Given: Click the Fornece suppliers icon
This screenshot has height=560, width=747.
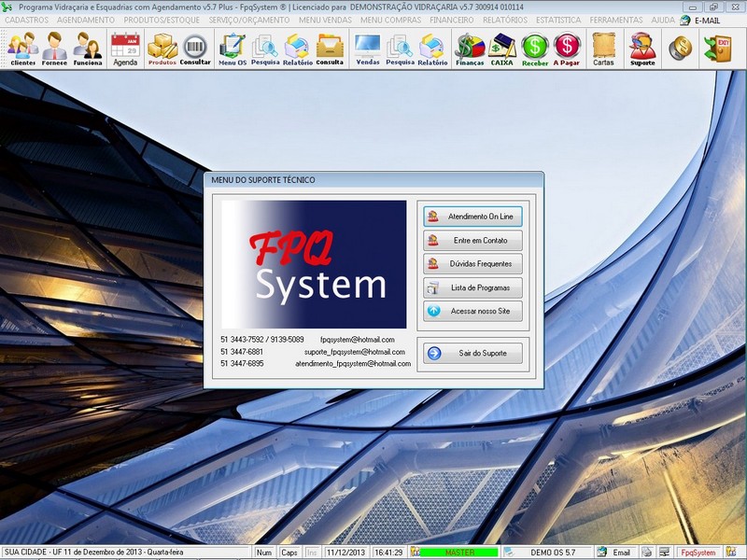Looking at the screenshot, I should (55, 49).
